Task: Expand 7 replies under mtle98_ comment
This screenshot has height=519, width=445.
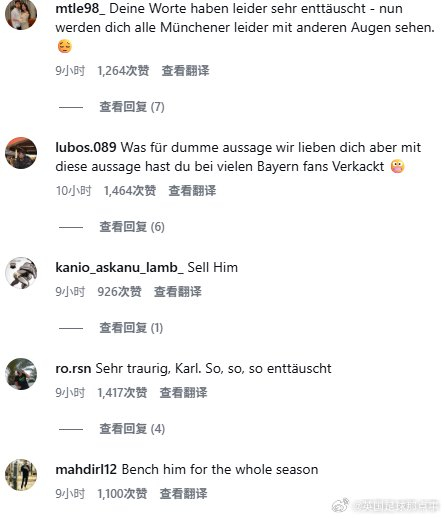Action: coord(132,107)
